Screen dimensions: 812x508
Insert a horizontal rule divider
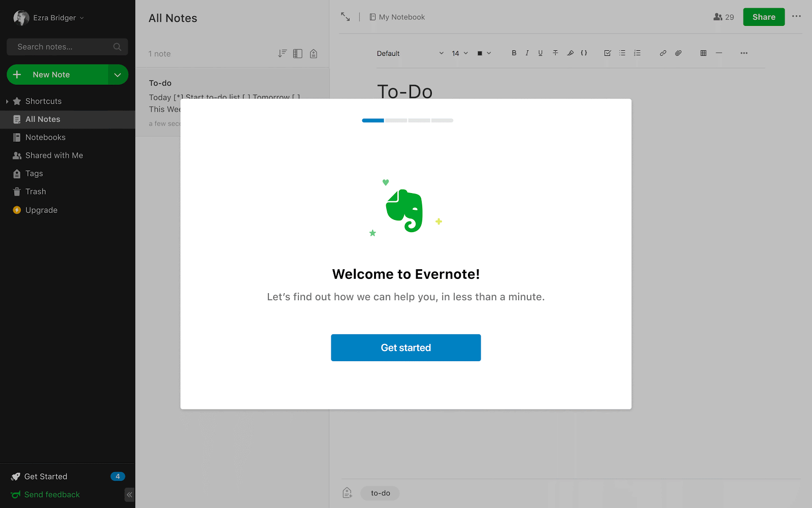tap(719, 53)
